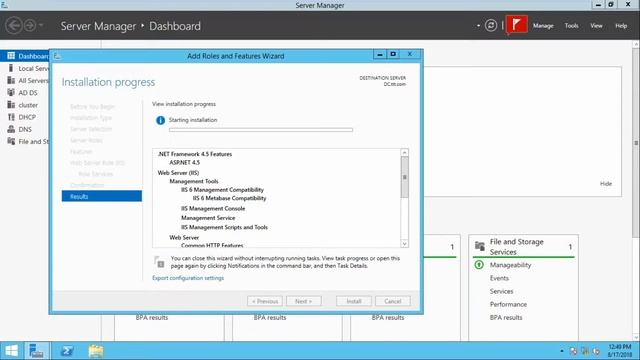This screenshot has width=640, height=360.
Task: Click IIS 6 Metabase Compatibility entry
Action: pyautogui.click(x=229, y=198)
